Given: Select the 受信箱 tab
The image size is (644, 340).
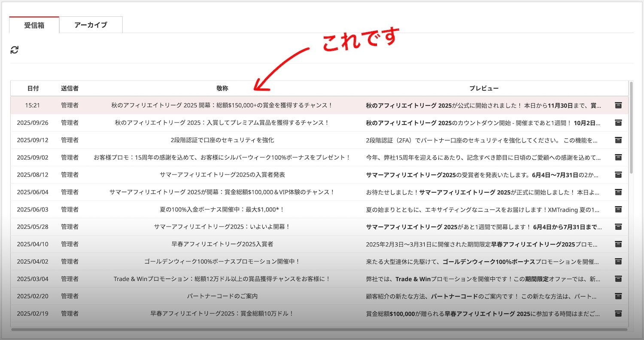Looking at the screenshot, I should [x=34, y=25].
